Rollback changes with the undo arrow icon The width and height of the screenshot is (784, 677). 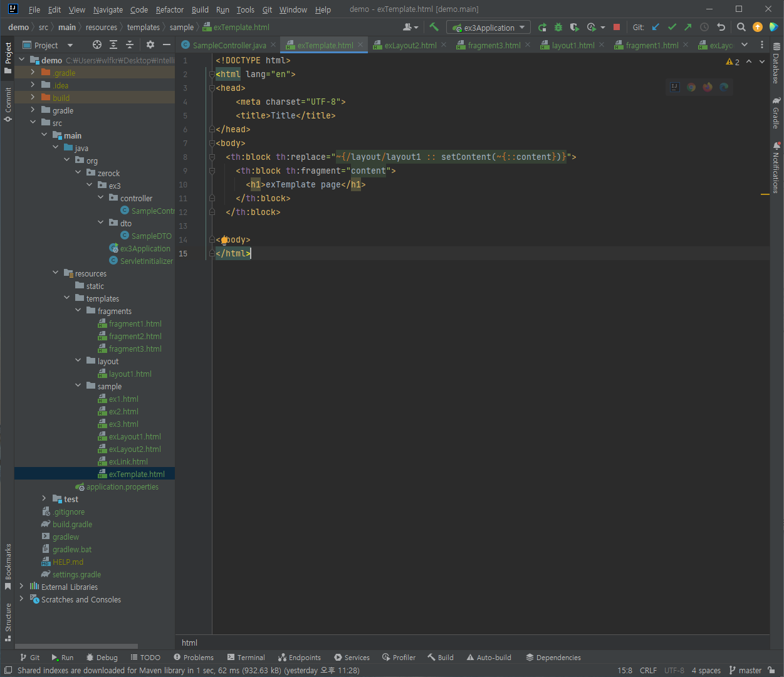[721, 27]
